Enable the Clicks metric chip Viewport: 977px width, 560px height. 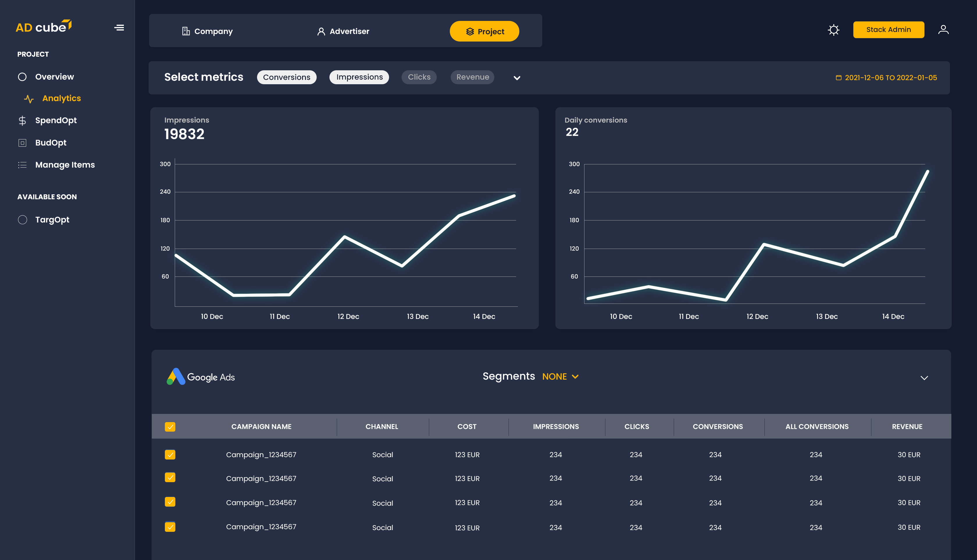(419, 77)
